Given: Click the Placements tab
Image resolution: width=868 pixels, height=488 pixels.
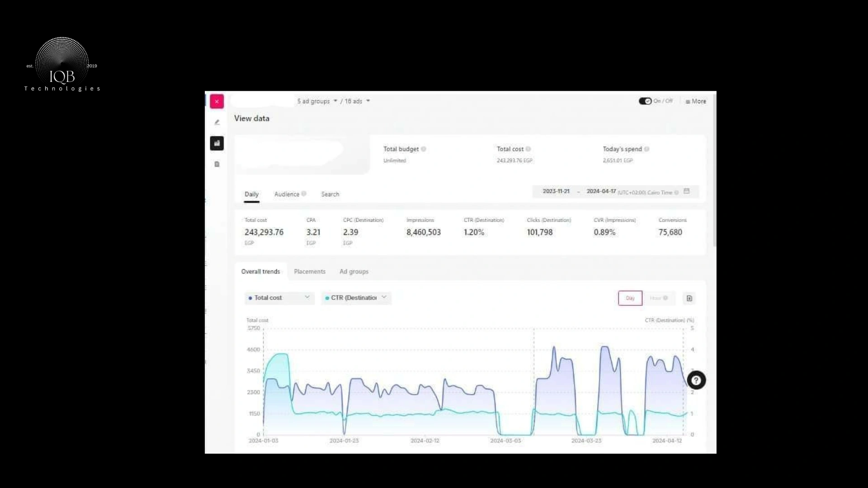Looking at the screenshot, I should (x=309, y=271).
